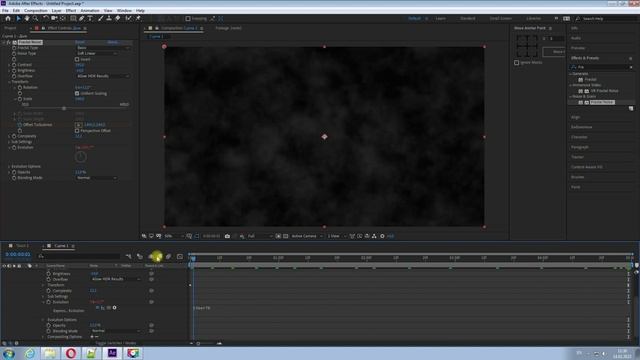640x360 pixels.
Task: Expand the Sub Settings group
Action: (9, 142)
